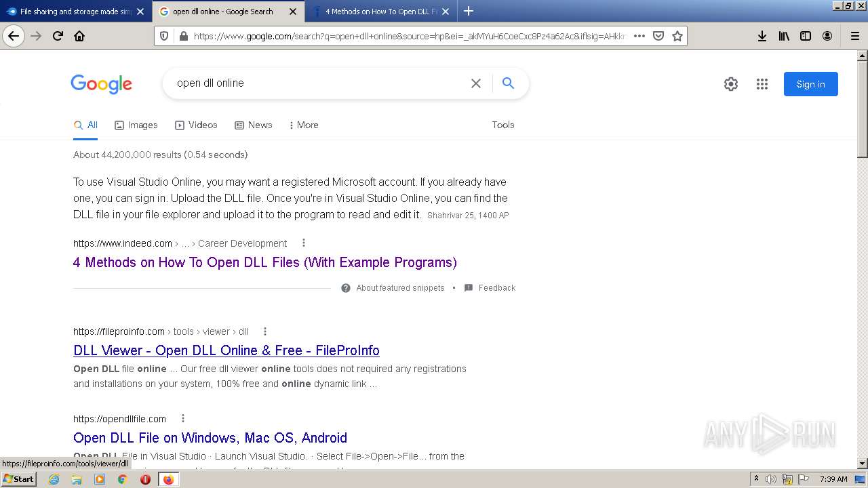The image size is (868, 488).
Task: Switch to News results
Action: point(253,125)
